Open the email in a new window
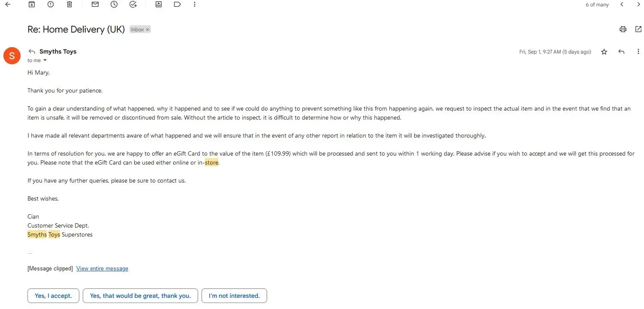644x309 pixels. [638, 29]
